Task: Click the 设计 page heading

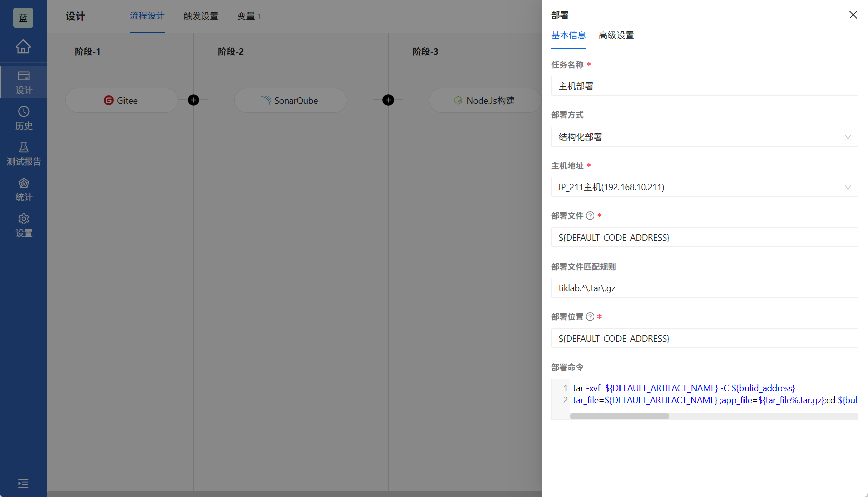Action: (75, 16)
